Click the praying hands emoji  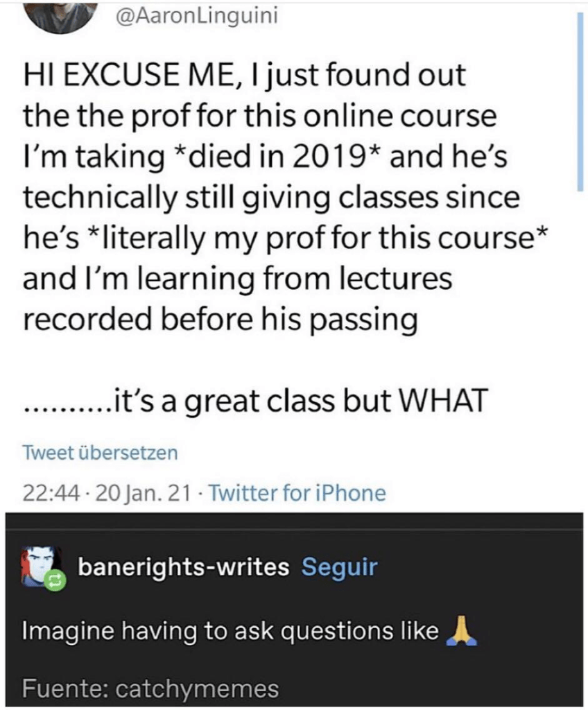pos(460,632)
